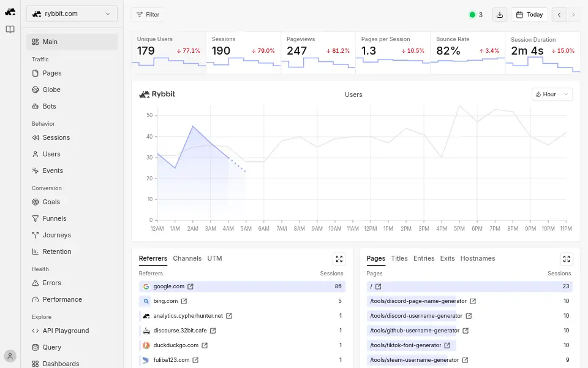Open the documentation book icon
588x368 pixels.
[10, 29]
